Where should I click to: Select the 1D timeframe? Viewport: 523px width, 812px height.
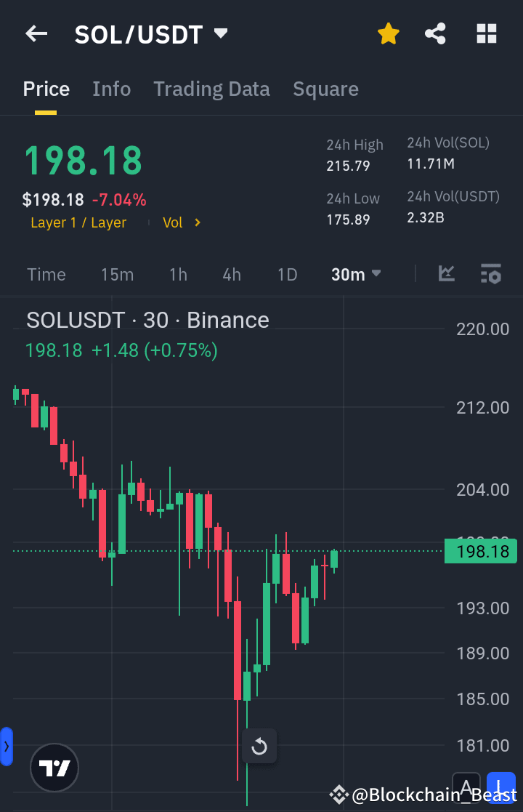[287, 274]
